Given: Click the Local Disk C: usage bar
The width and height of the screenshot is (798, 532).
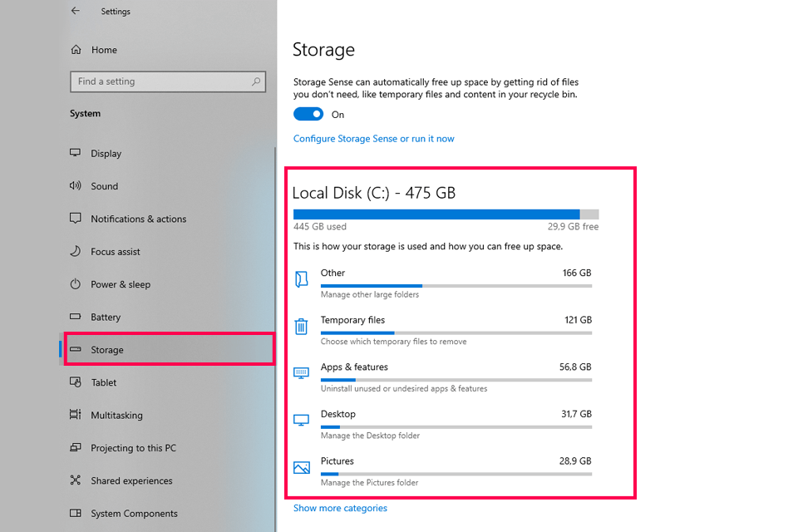Looking at the screenshot, I should (446, 214).
